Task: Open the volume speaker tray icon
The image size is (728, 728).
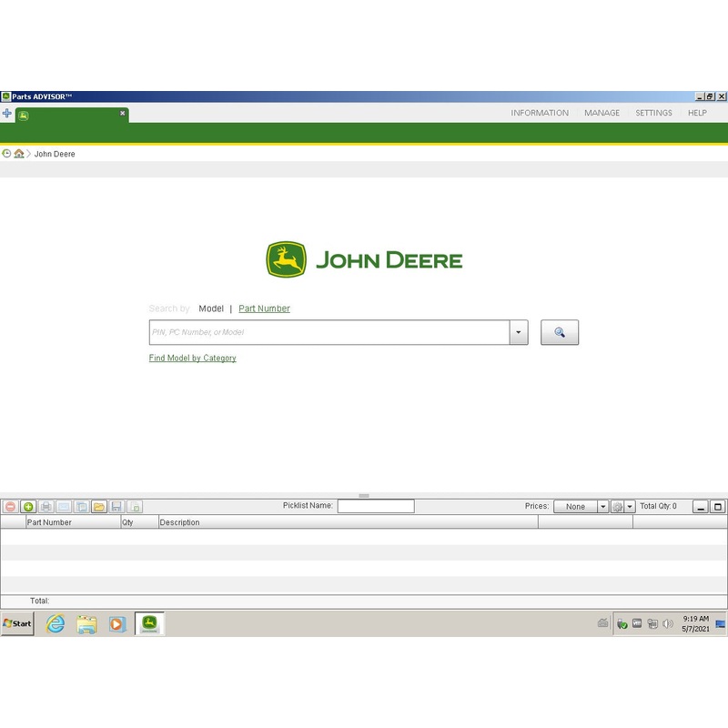Action: [x=668, y=623]
